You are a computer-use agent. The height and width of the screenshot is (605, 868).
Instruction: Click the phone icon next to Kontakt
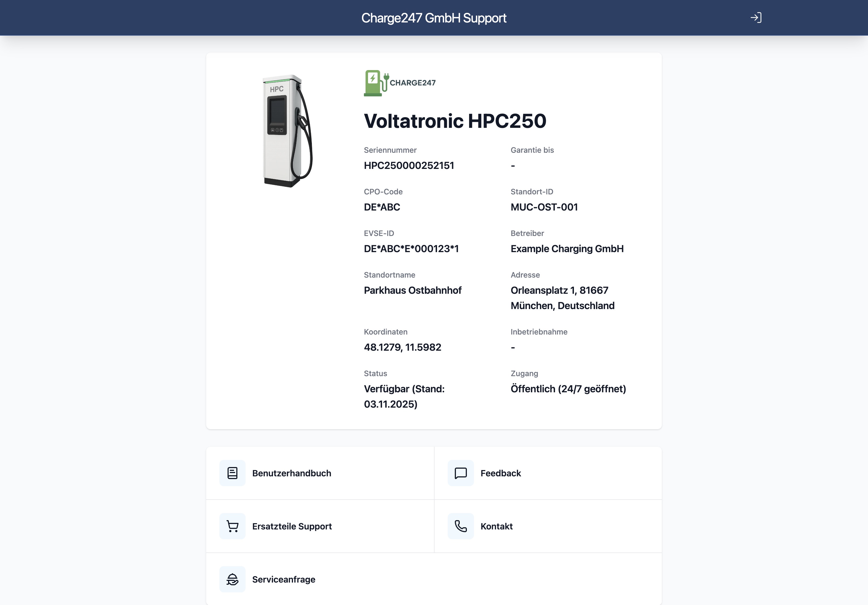(461, 526)
